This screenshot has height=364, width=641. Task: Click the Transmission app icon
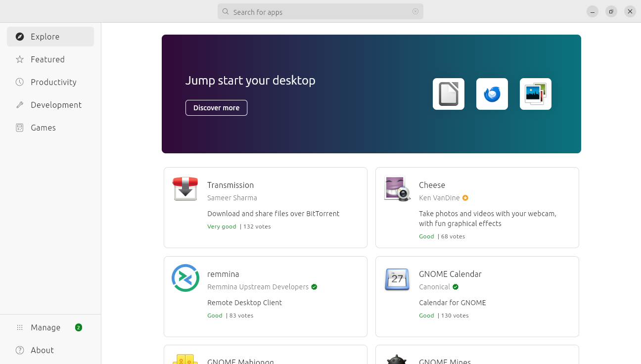[x=185, y=189]
